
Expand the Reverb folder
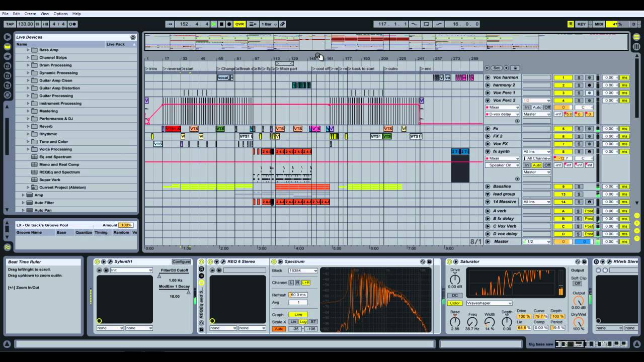[28, 126]
